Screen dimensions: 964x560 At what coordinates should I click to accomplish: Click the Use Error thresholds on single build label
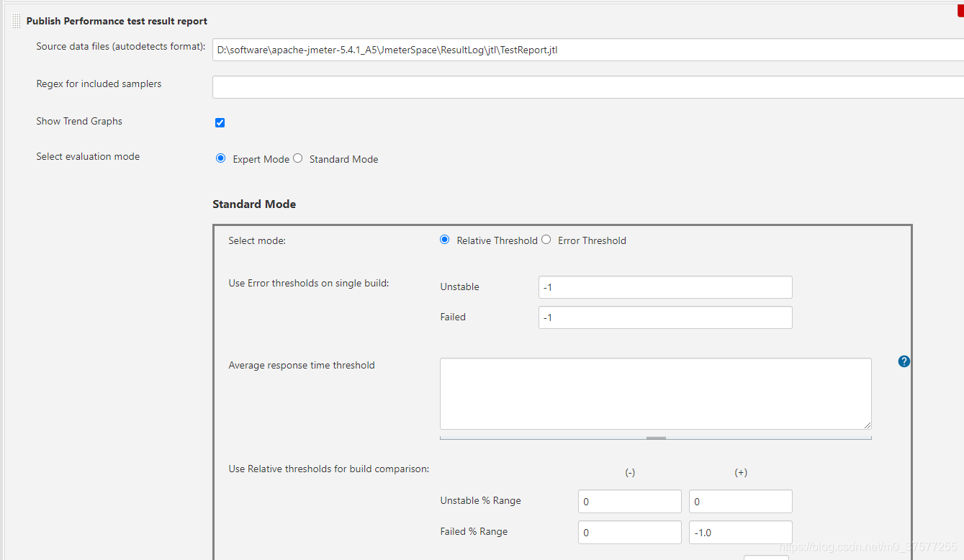[x=309, y=283]
